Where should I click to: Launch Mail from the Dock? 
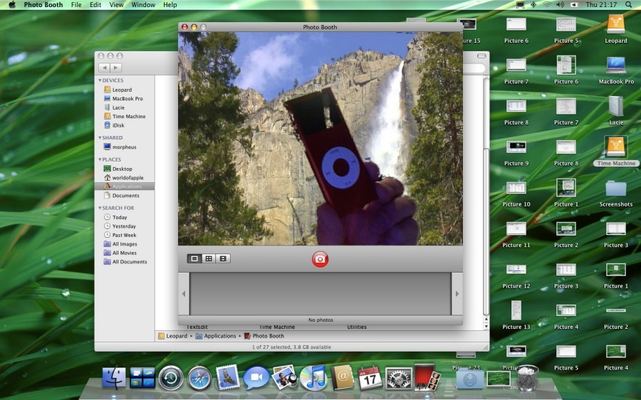tap(228, 377)
